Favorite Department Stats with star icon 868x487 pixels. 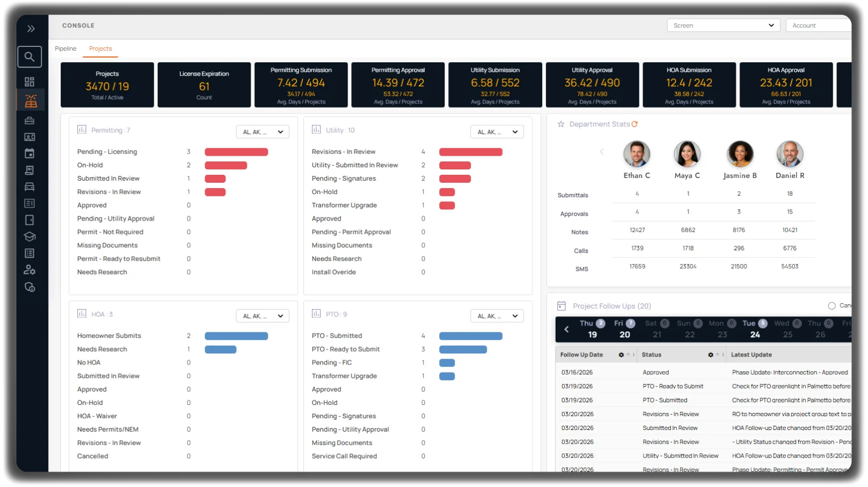tap(561, 124)
